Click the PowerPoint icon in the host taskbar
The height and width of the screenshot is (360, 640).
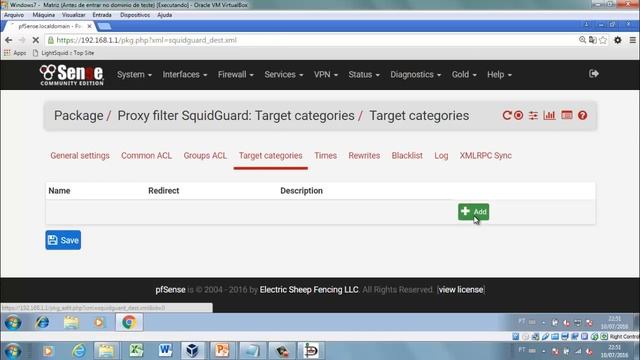[x=222, y=351]
